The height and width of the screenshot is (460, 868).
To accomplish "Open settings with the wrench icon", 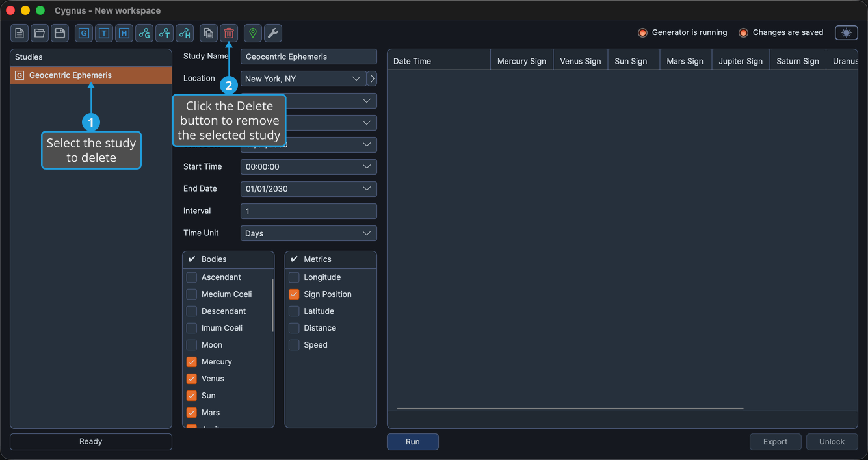I will click(273, 33).
